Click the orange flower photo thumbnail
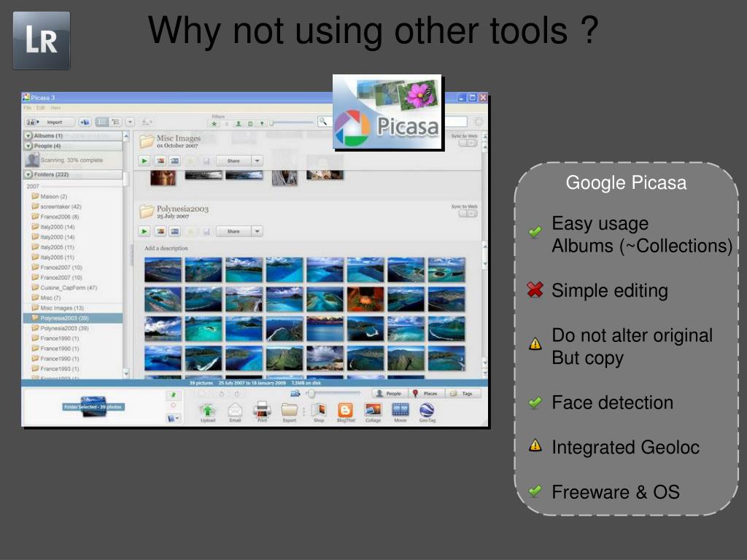 365,299
